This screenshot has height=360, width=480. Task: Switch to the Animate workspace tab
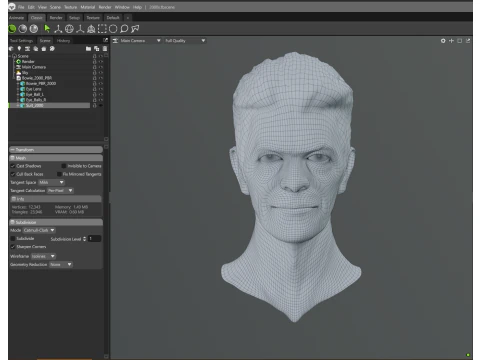click(17, 18)
